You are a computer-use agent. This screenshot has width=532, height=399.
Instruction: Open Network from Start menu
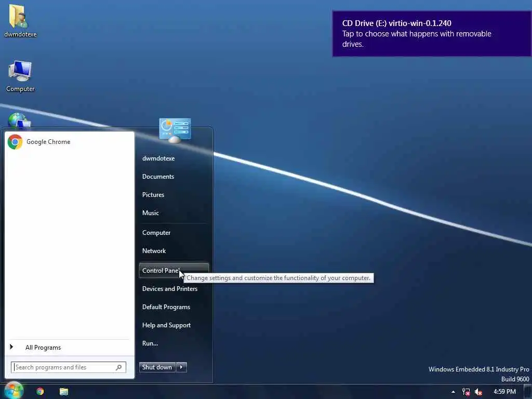[x=154, y=251]
